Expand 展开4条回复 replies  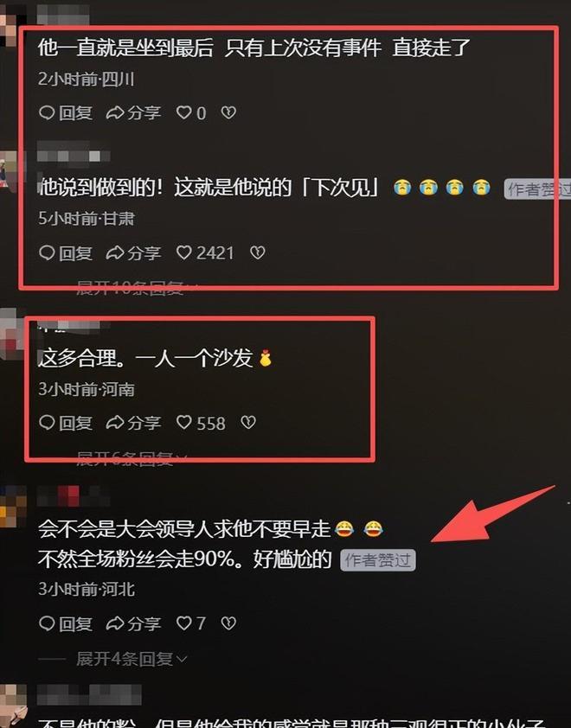pos(132,659)
